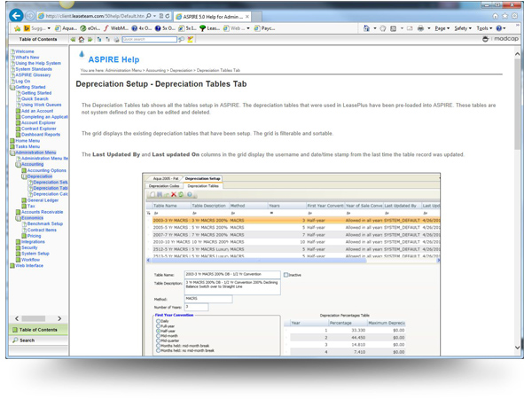532x399 pixels.
Task: Click the green refresh icon in embedded toolbar
Action: pos(181,194)
